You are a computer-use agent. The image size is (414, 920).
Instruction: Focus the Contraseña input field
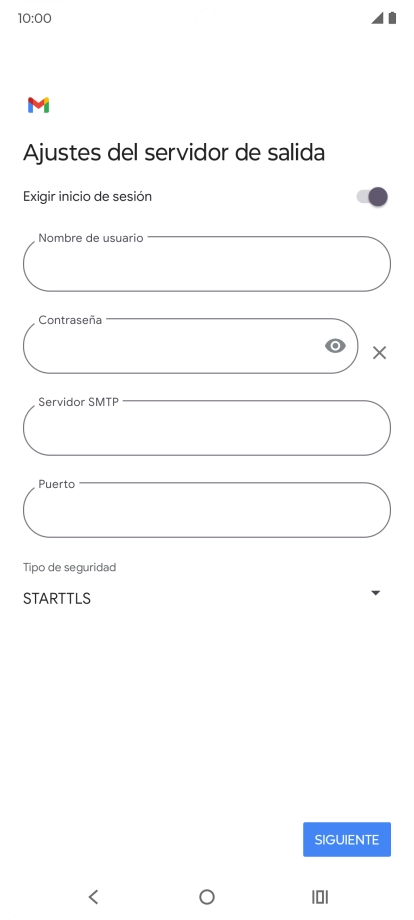point(191,346)
